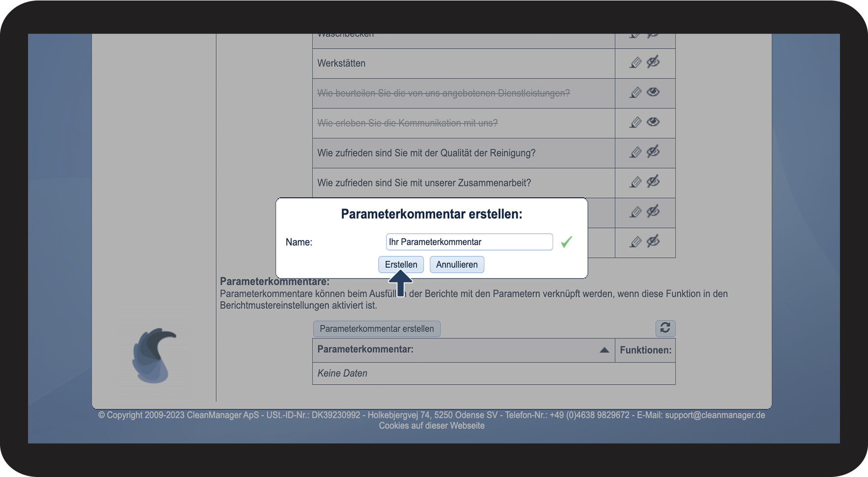This screenshot has height=477, width=868.
Task: Click the Funktionen column header
Action: coord(645,350)
